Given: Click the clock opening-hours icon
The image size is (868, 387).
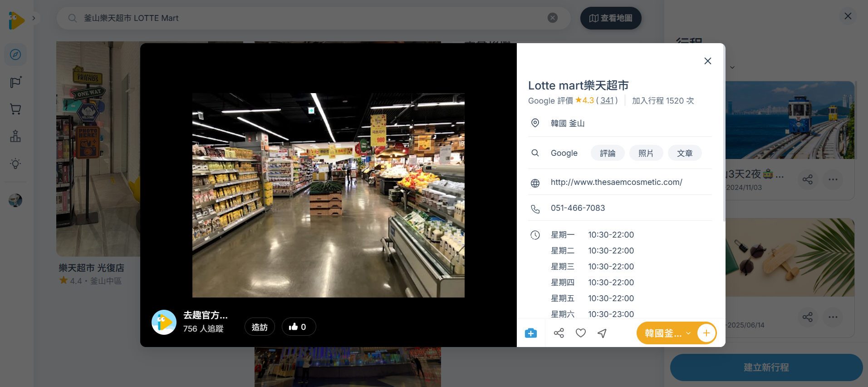Looking at the screenshot, I should click(x=535, y=235).
